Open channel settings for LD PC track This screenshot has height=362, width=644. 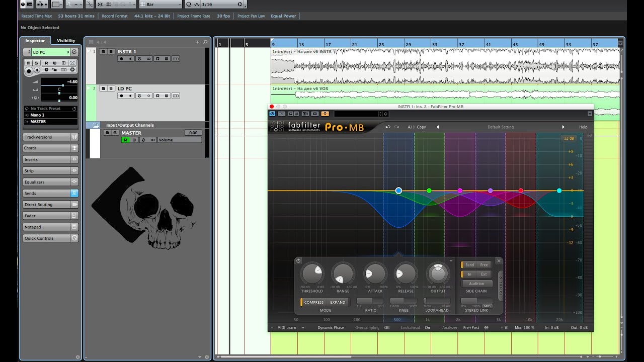(x=139, y=96)
